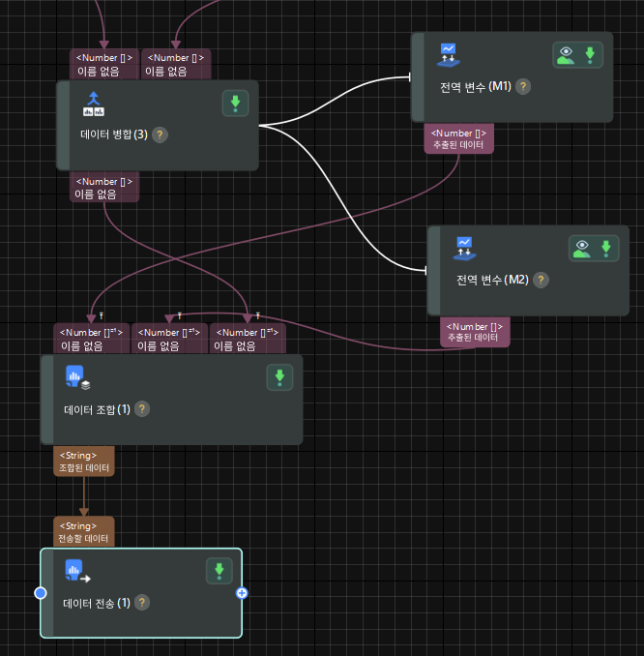Click the 데이터 조합 (1) step icon
The image size is (644, 656).
pos(77,377)
